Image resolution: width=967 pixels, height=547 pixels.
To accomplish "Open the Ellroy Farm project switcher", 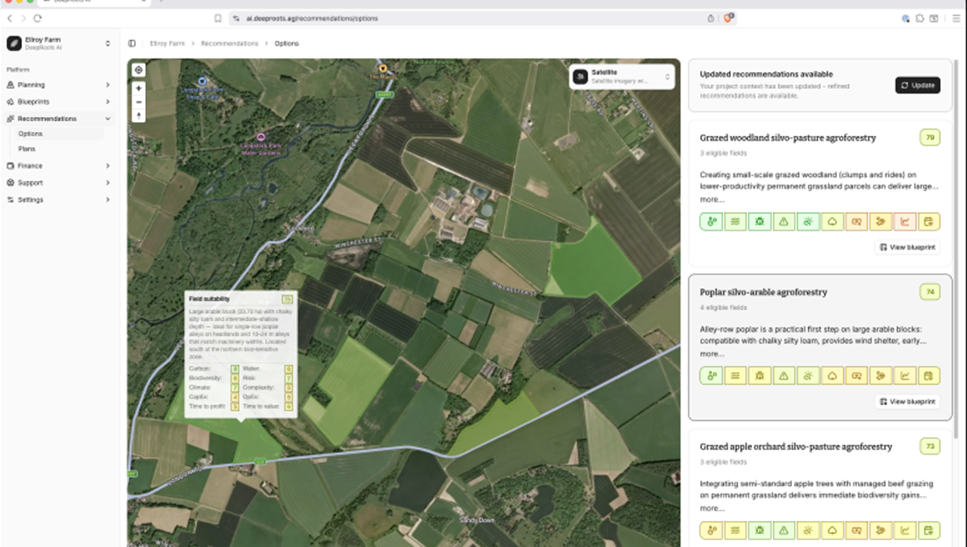I will point(58,43).
